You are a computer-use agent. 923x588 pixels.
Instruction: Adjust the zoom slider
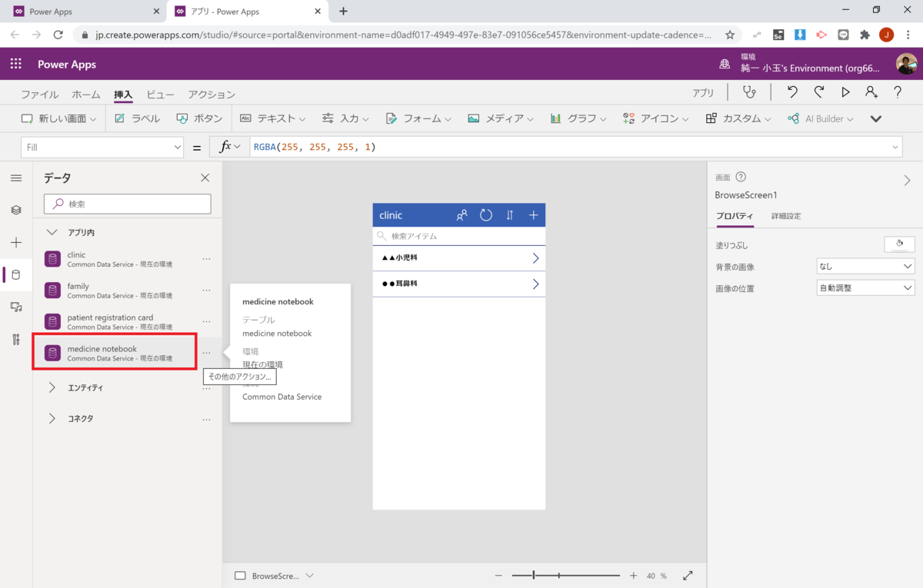[x=566, y=575]
